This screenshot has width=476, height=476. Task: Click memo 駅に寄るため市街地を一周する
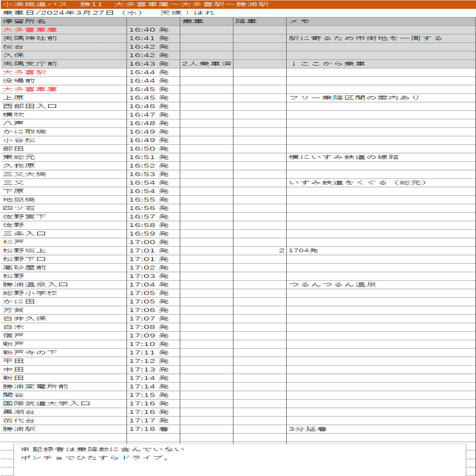coord(365,38)
